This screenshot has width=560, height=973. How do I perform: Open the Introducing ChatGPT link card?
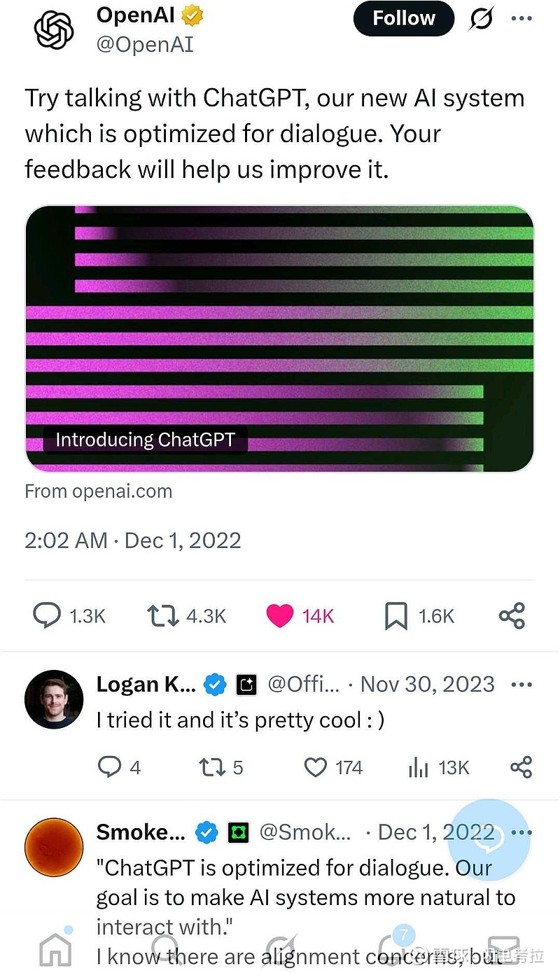(x=279, y=339)
